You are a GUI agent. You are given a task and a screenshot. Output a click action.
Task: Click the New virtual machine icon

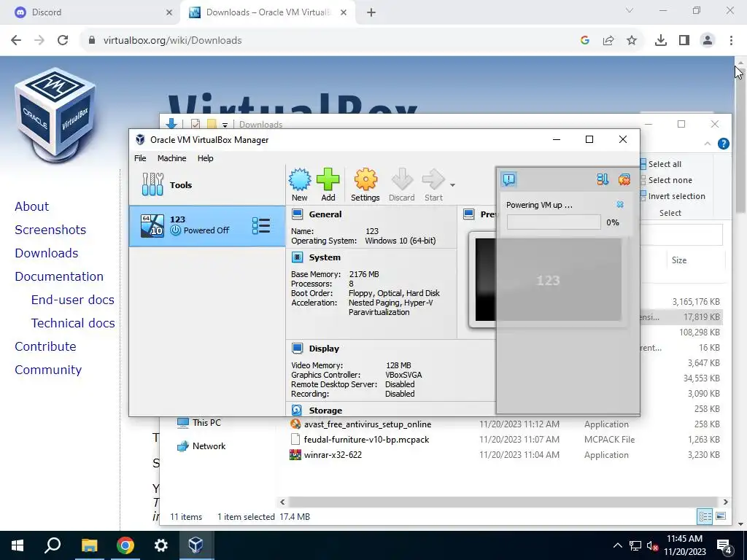click(x=300, y=179)
